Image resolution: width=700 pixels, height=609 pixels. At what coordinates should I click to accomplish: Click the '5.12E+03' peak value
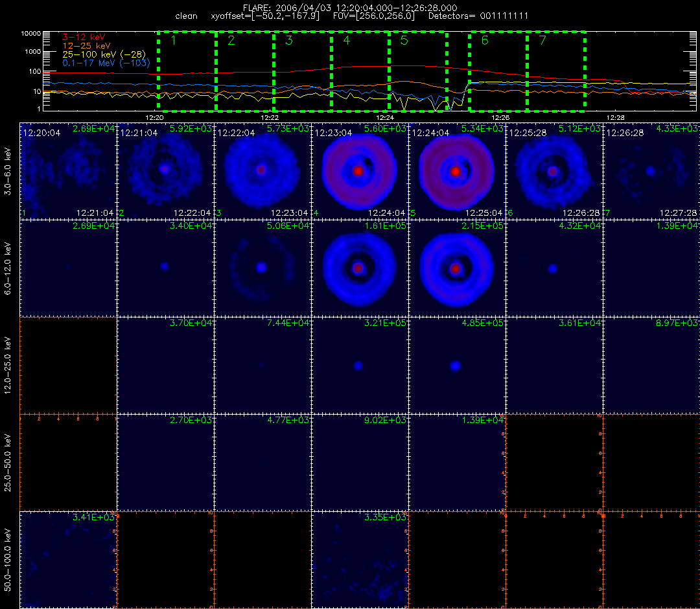pos(579,128)
